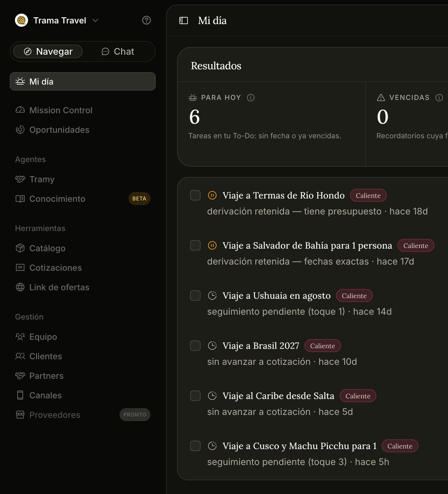
Task: Click the Canales phone icon
Action: [x=20, y=395]
